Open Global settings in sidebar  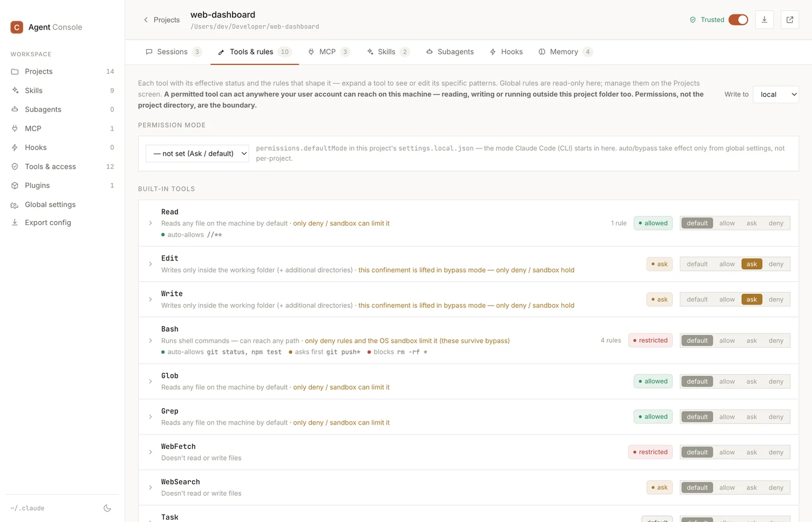coord(63,205)
